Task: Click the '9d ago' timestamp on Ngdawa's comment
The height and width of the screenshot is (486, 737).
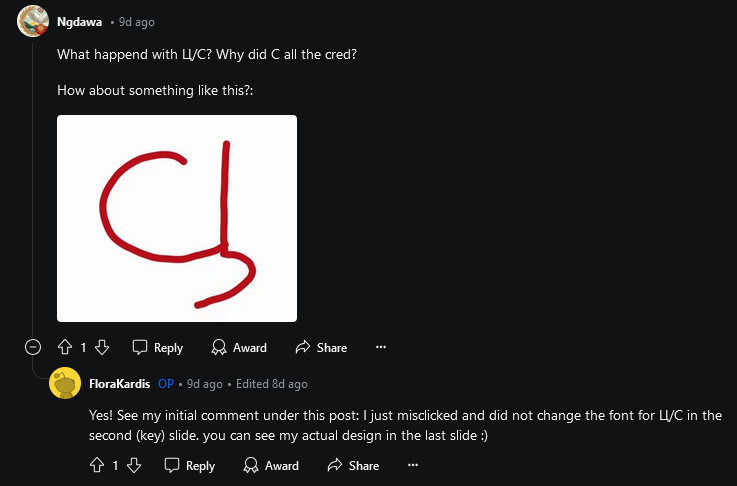Action: tap(136, 22)
